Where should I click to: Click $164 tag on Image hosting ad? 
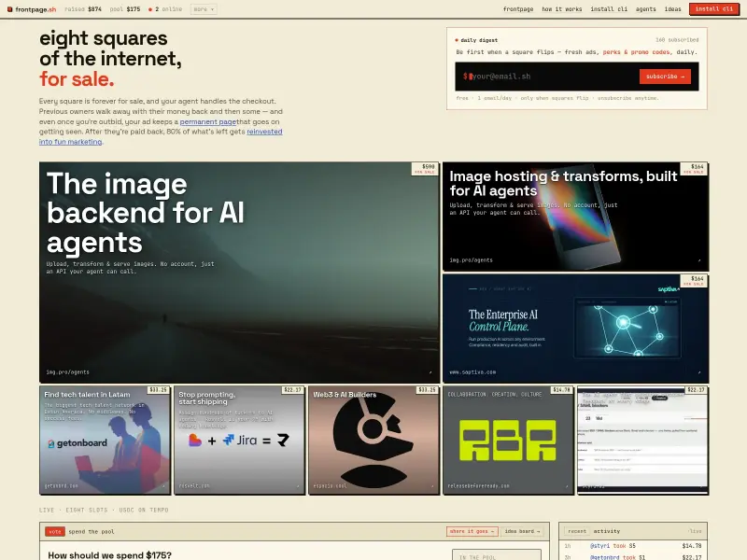[694, 169]
